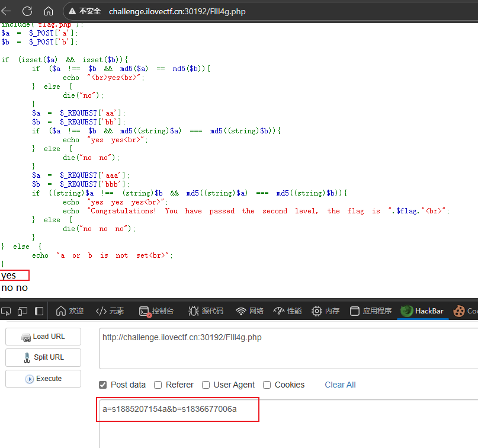Click the printer icon on Load URL

pos(26,338)
